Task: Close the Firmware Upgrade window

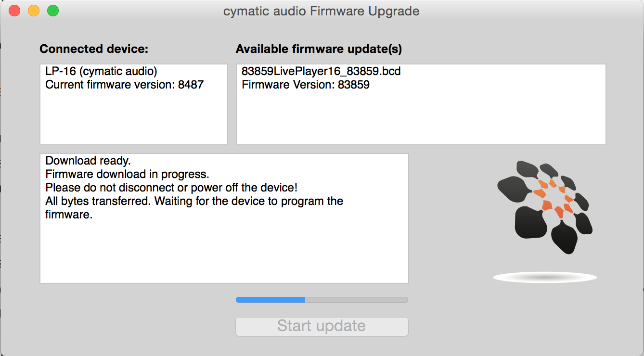Action: [x=14, y=11]
